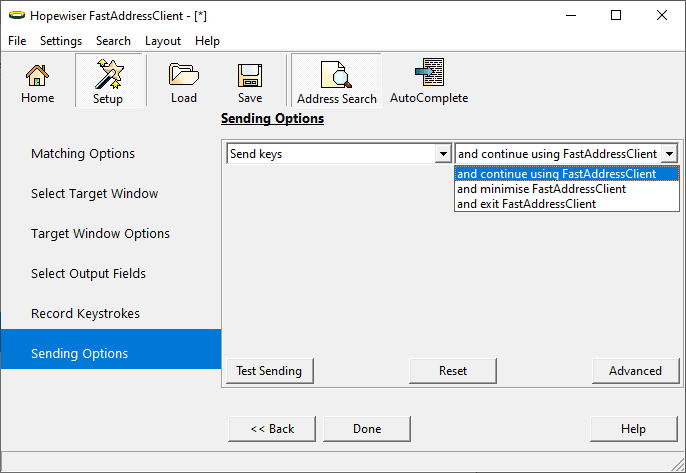Go to the Home toolbar icon
This screenshot has height=473, width=686.
[x=37, y=81]
